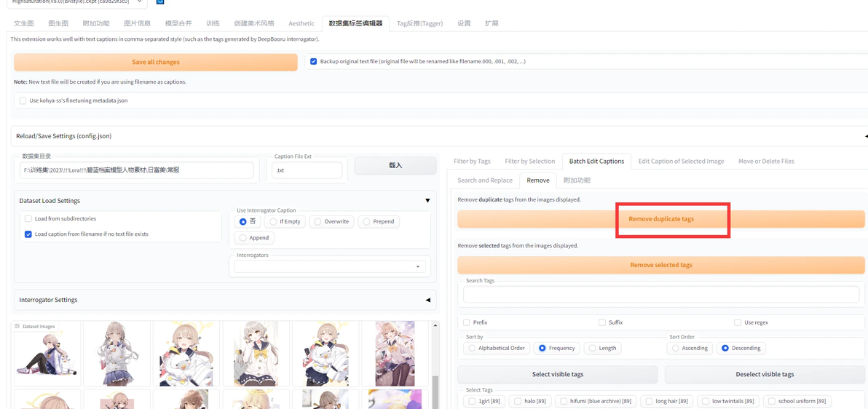Image resolution: width=868 pixels, height=409 pixels.
Task: Collapse Dataset Load Settings section
Action: (x=427, y=200)
